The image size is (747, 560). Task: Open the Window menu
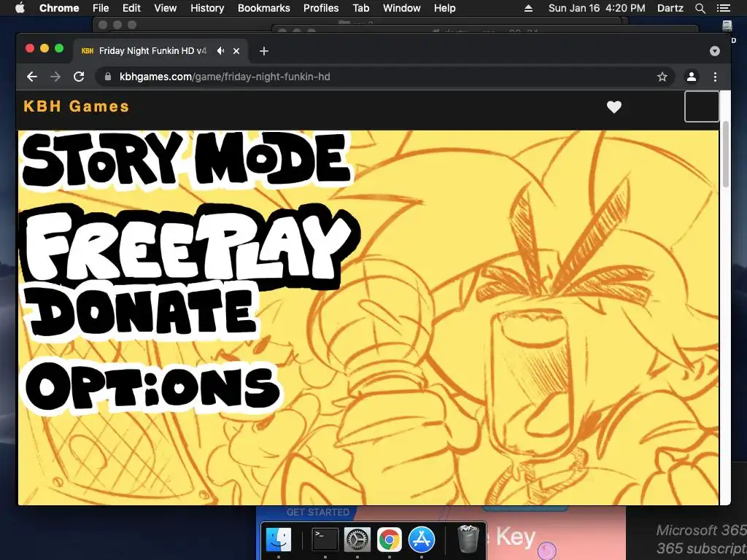tap(402, 8)
